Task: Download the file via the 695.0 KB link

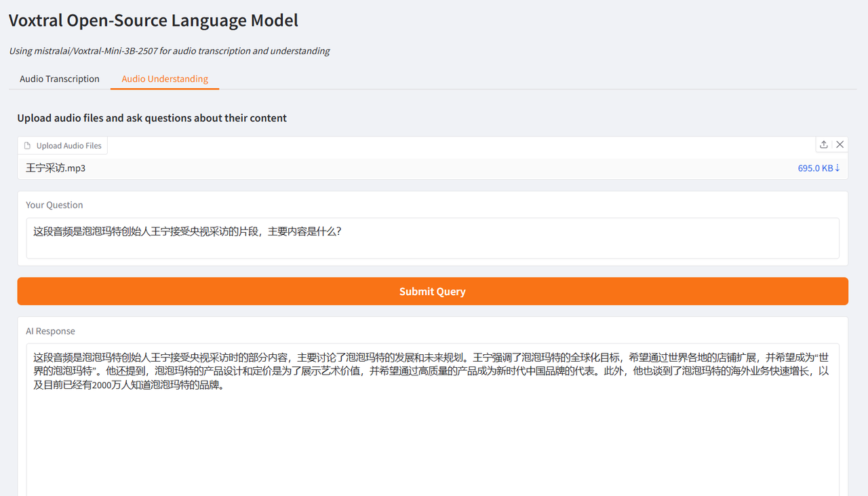Action: coord(815,168)
